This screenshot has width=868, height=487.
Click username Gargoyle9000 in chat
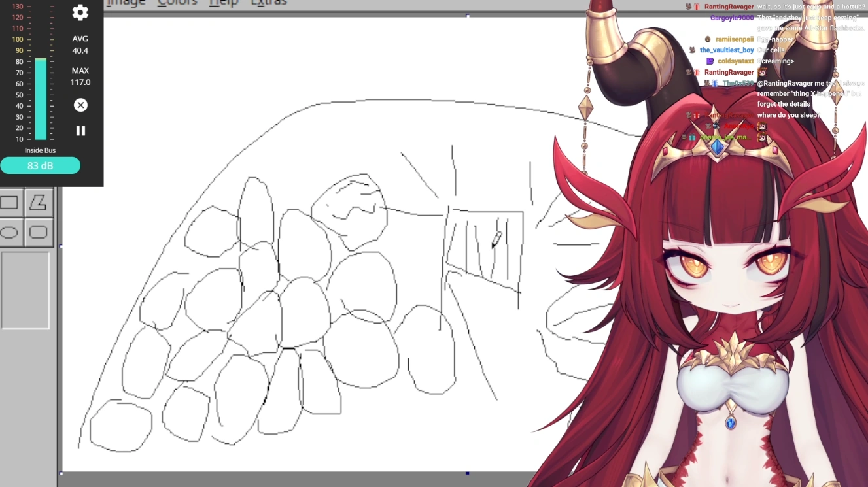coord(732,18)
